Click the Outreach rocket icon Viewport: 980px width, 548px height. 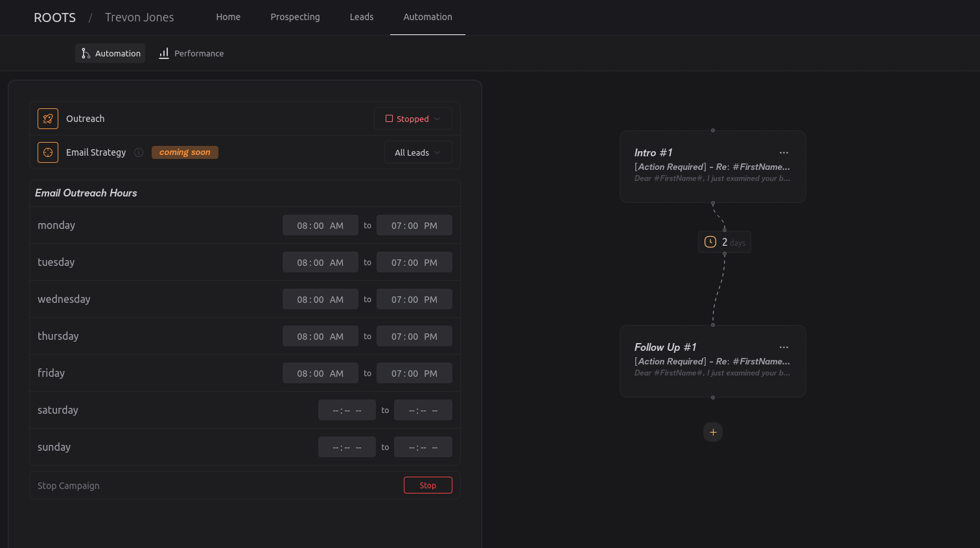[48, 119]
